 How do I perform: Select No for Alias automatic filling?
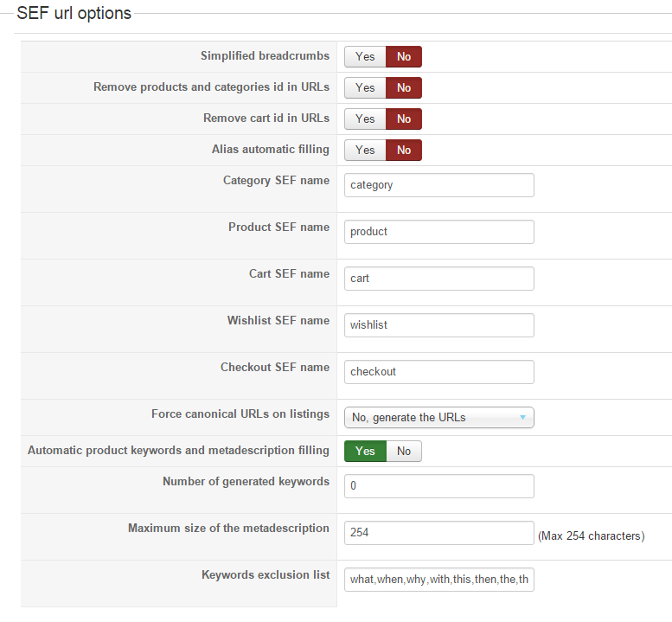(404, 151)
